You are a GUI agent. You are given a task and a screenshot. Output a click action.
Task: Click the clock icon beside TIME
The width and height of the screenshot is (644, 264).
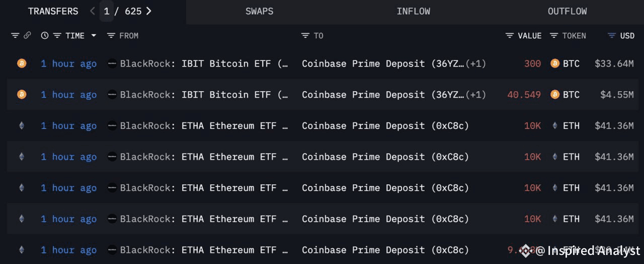pyautogui.click(x=45, y=36)
